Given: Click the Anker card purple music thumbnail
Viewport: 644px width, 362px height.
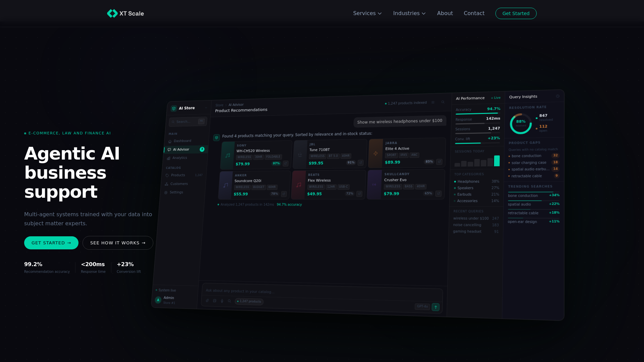Looking at the screenshot, I should [225, 185].
